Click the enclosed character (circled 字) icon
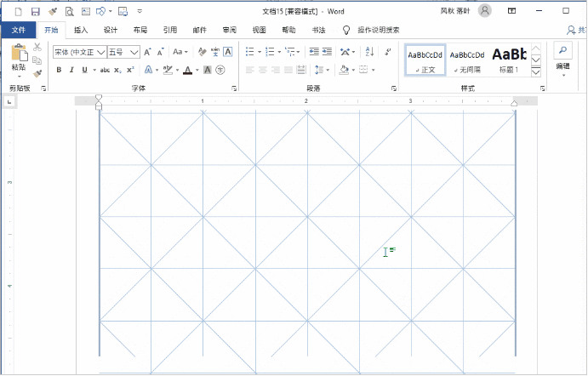The image size is (588, 376). (220, 70)
